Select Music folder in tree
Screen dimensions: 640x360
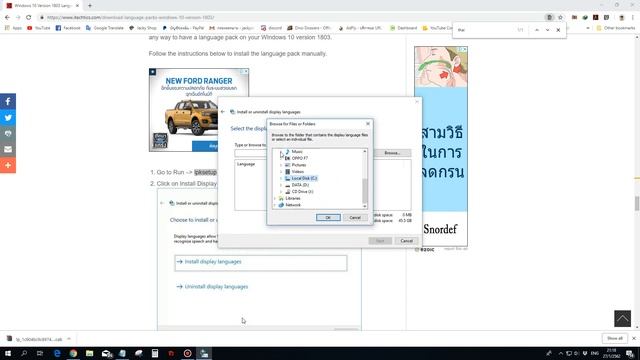click(297, 152)
